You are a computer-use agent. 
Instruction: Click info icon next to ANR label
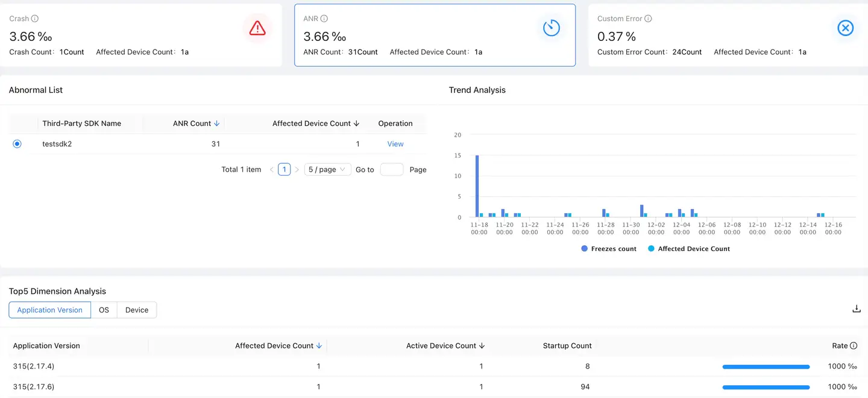pyautogui.click(x=324, y=19)
